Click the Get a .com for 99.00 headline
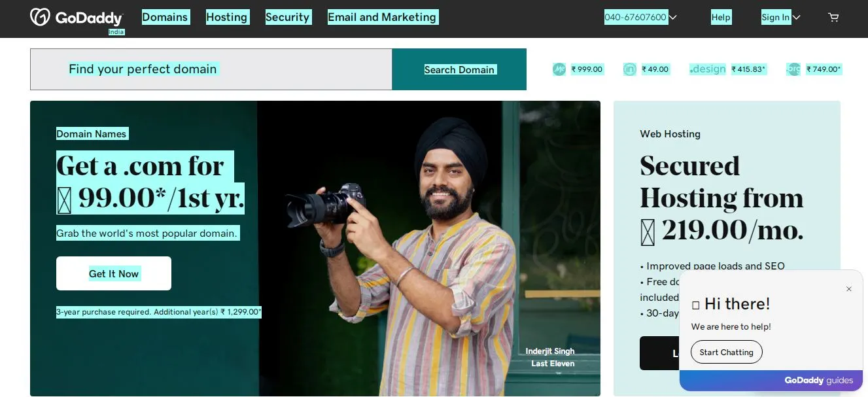 point(150,182)
